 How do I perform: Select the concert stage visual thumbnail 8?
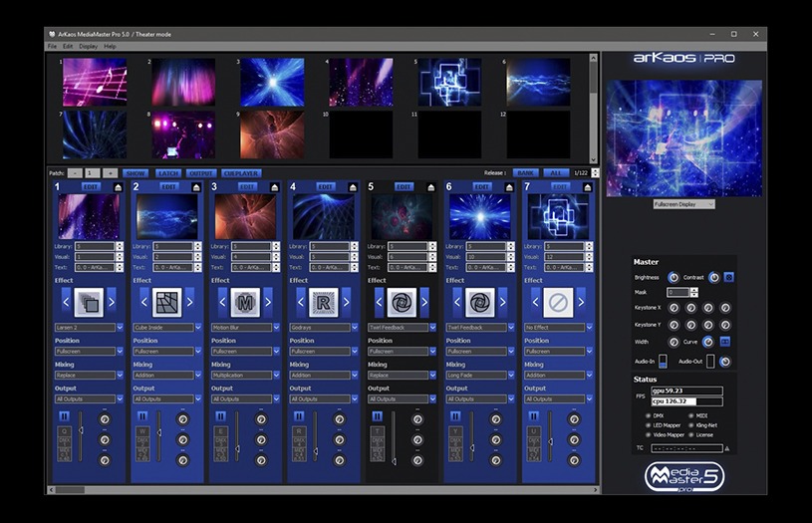point(183,134)
